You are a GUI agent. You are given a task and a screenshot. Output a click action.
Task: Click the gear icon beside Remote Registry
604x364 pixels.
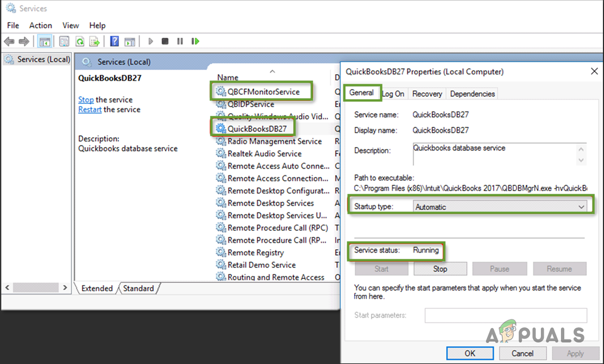(x=220, y=253)
